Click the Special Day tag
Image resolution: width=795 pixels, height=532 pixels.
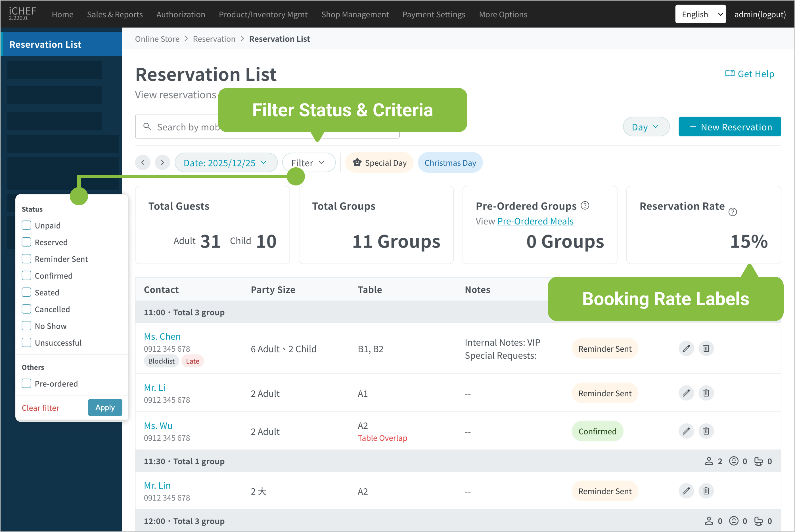[379, 163]
